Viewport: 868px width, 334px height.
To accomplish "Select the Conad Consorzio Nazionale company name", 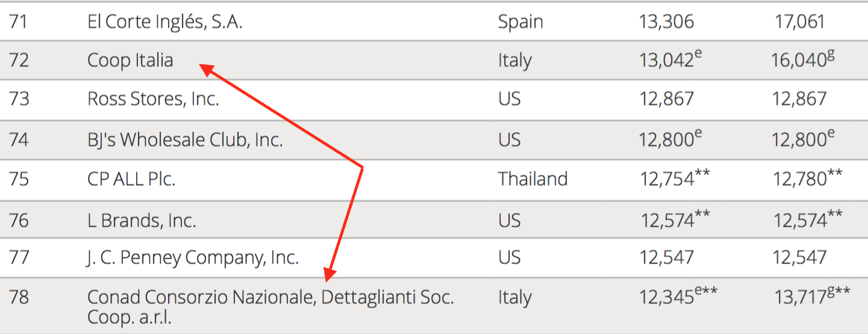I will 270,297.
